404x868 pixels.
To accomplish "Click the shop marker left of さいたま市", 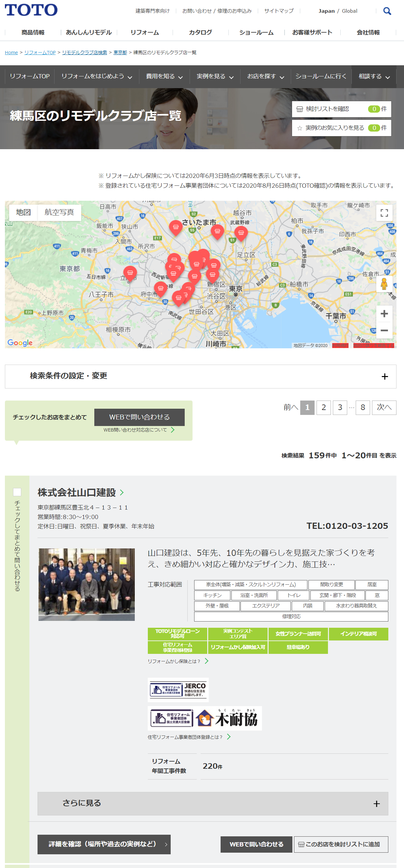I will [176, 228].
